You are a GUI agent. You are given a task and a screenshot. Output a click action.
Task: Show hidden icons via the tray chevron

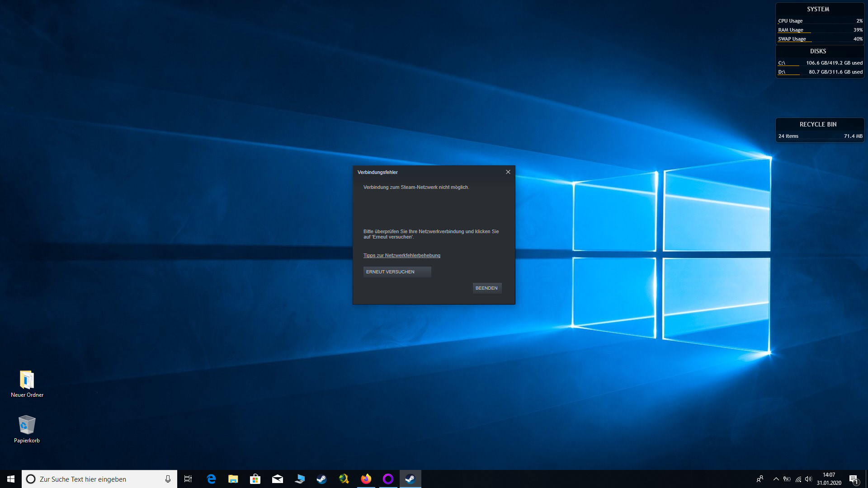point(776,479)
